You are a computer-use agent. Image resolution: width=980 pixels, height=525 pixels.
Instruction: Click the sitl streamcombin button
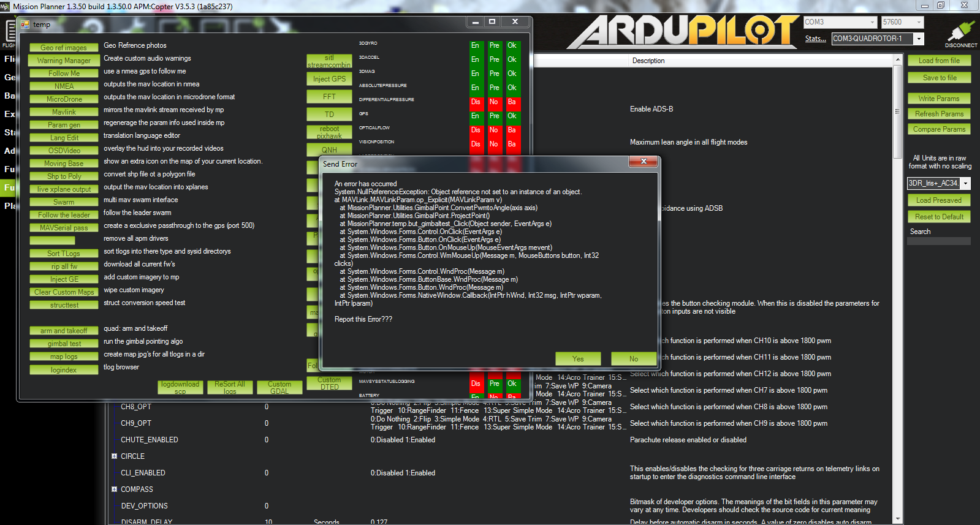329,61
